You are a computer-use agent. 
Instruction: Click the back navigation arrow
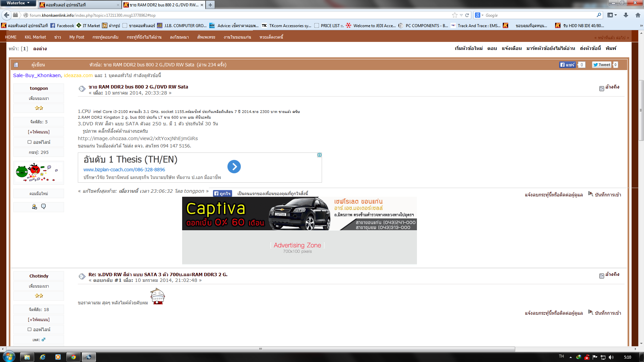tap(7, 15)
